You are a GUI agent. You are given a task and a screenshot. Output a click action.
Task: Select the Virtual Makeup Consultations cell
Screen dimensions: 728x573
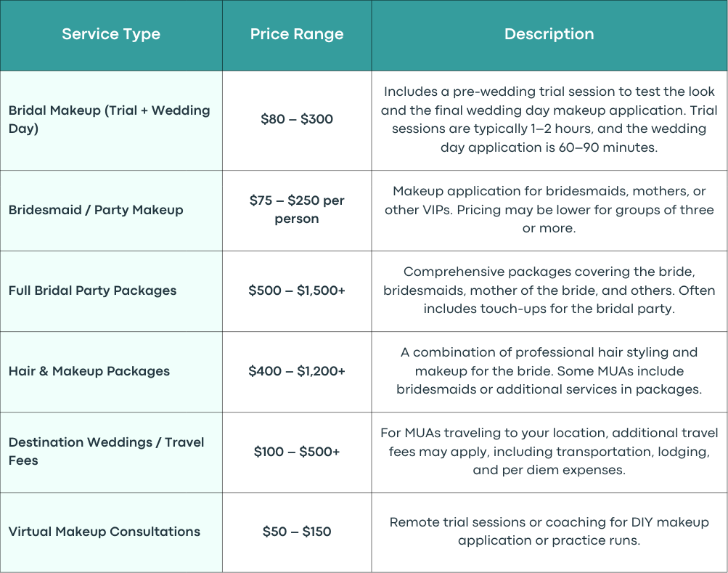tap(111, 532)
